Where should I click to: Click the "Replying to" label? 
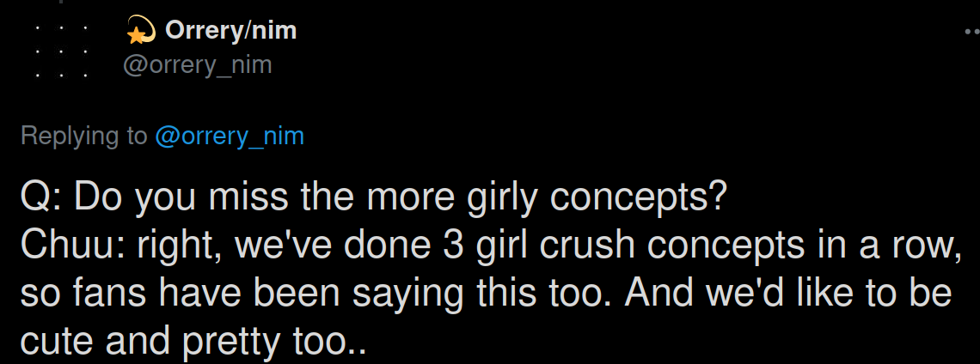[83, 136]
